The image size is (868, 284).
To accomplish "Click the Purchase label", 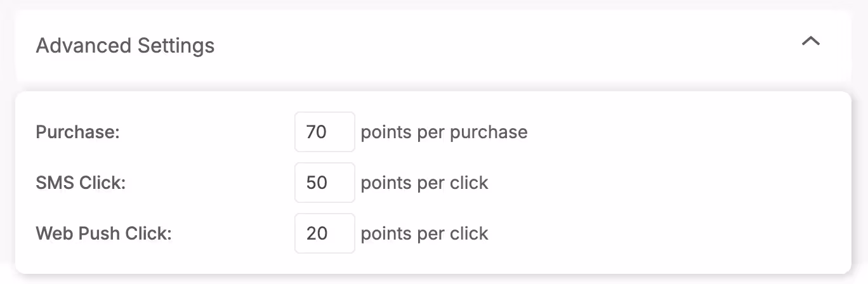I will (78, 132).
